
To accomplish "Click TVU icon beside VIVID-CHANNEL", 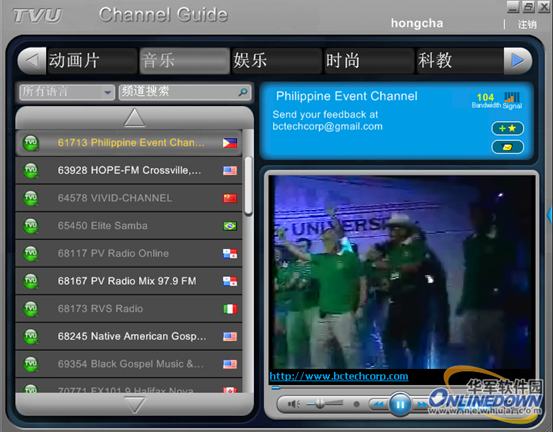I will click(x=31, y=198).
